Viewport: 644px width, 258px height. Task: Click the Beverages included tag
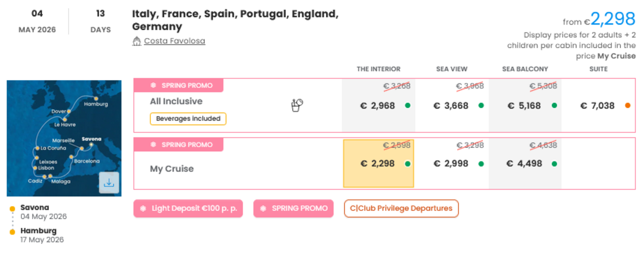click(x=188, y=119)
